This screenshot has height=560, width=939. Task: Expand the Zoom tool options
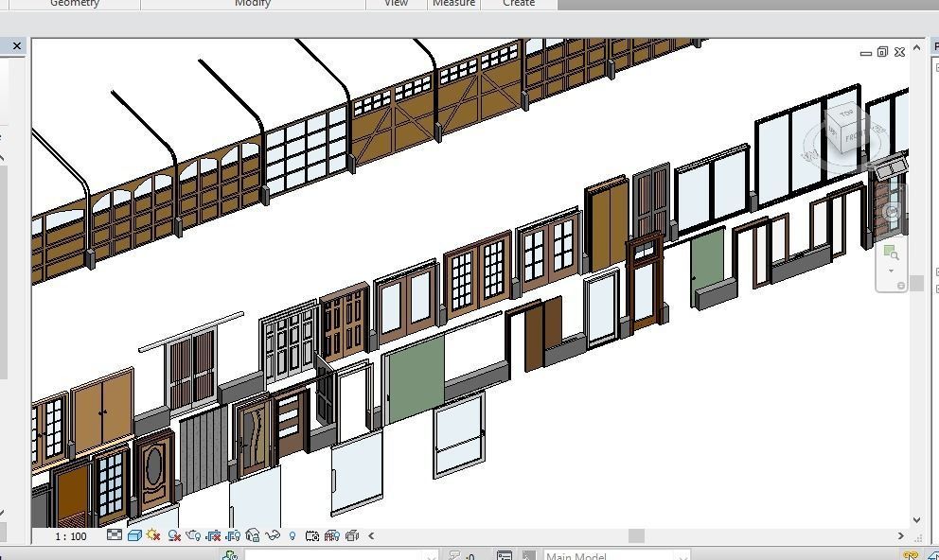(892, 254)
